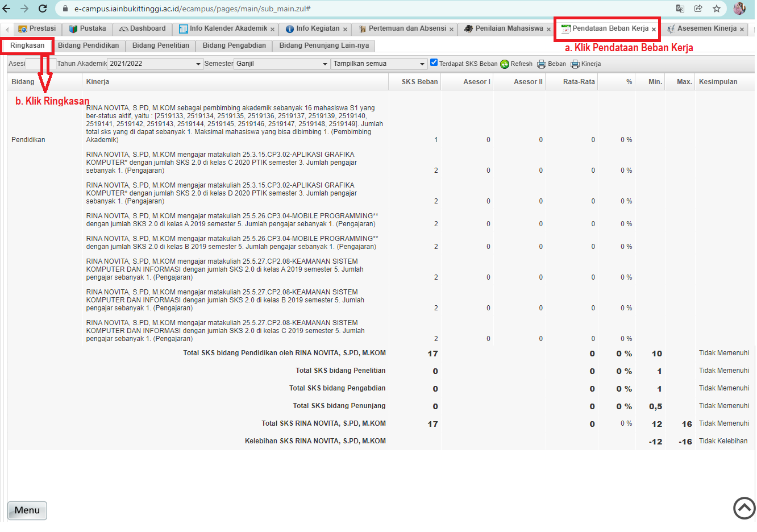Click the SKS Beban column header
This screenshot has height=532, width=757.
[419, 82]
